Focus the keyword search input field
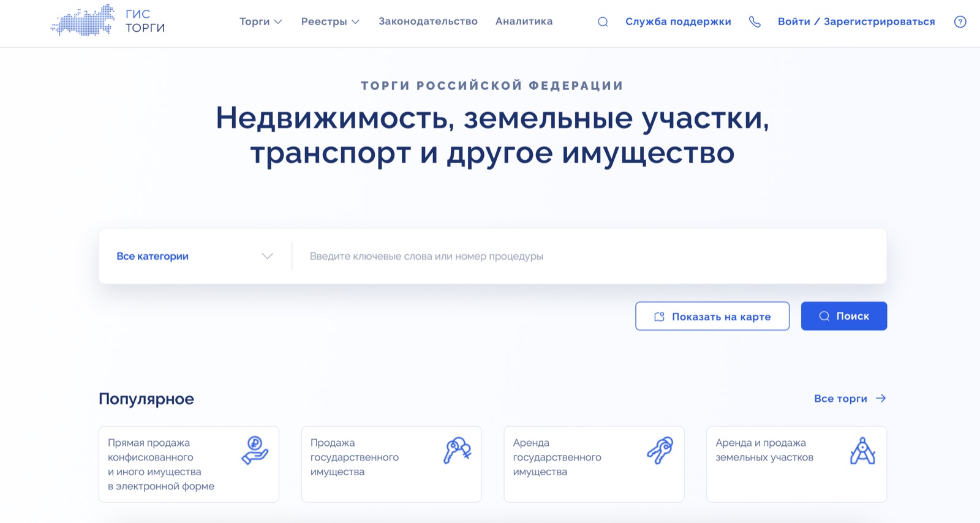This screenshot has width=980, height=523. [589, 256]
